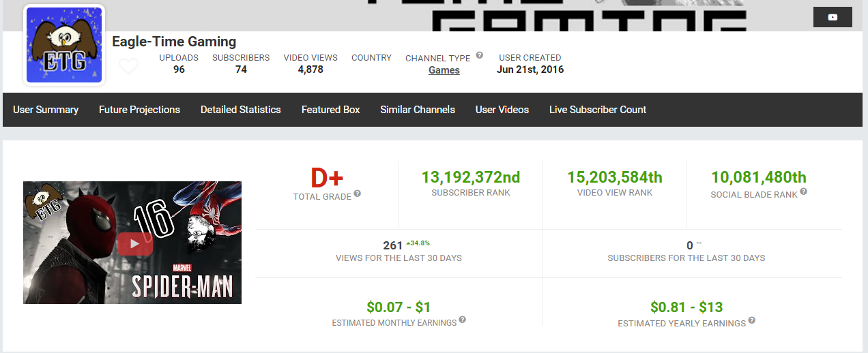Switch to Detailed Statistics tab

(x=241, y=110)
